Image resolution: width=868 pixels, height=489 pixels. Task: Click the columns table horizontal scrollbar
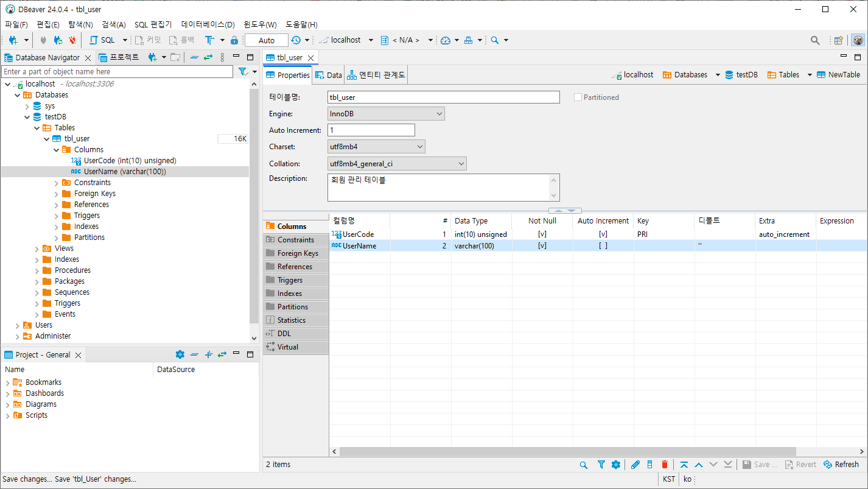coord(567,452)
